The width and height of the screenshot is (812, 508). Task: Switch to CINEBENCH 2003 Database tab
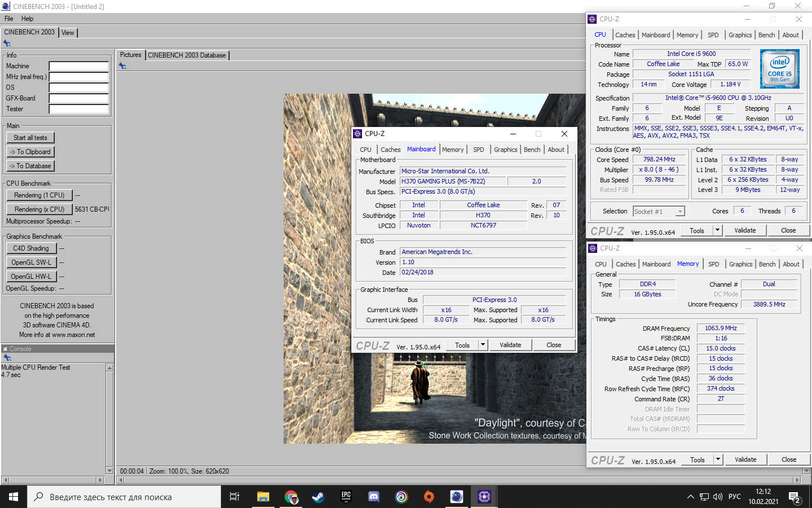tap(187, 55)
